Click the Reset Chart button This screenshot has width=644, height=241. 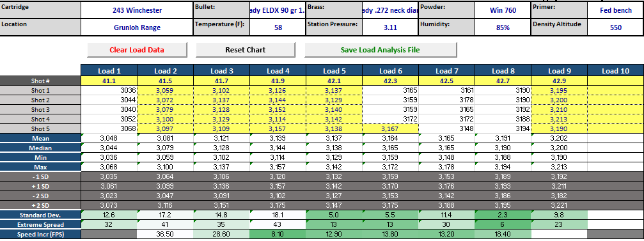[245, 50]
